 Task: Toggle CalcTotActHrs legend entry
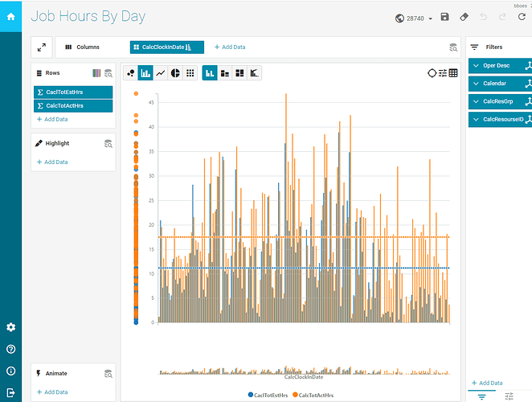coord(313,396)
